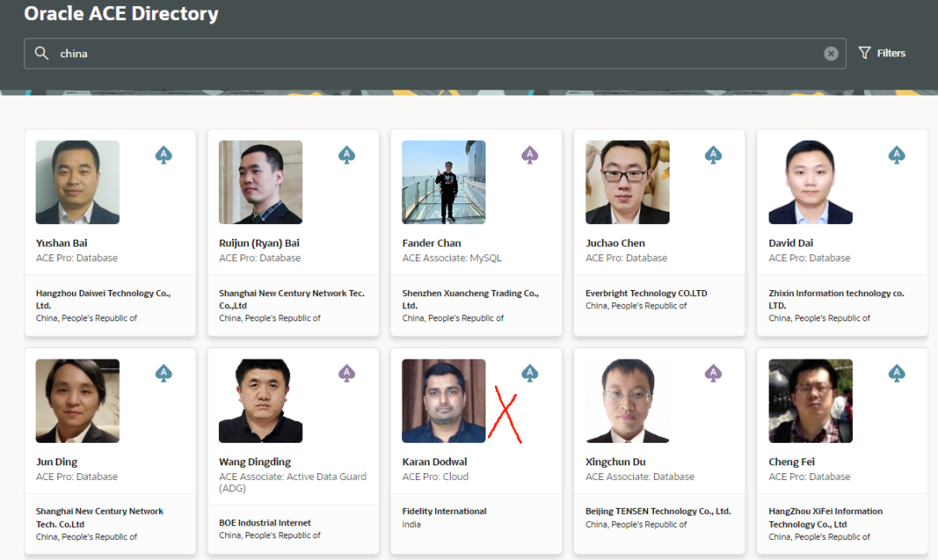Select the name Ruijun (Ryan) Bai
Image resolution: width=938 pixels, height=560 pixels.
(x=259, y=243)
